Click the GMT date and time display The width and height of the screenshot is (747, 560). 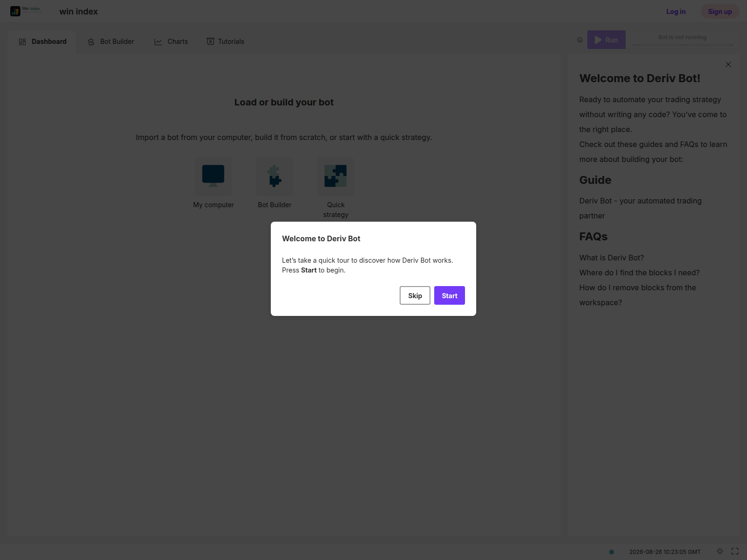pyautogui.click(x=665, y=552)
